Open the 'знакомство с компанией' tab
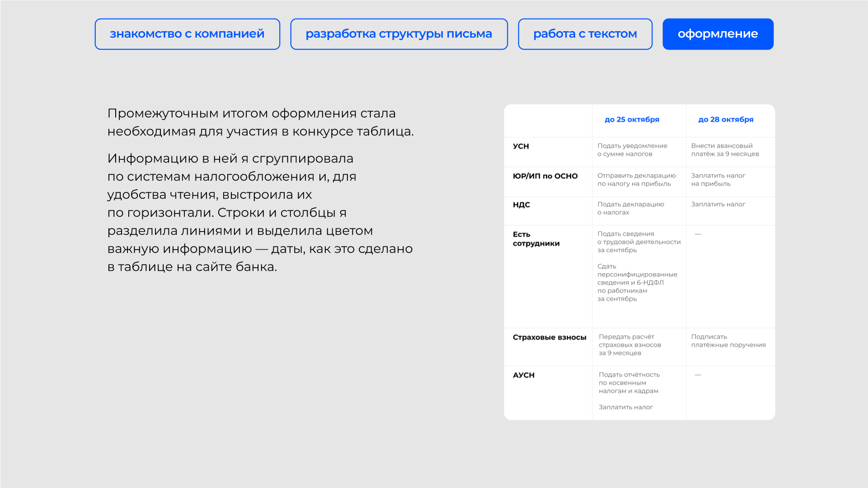868x488 pixels. click(x=187, y=34)
